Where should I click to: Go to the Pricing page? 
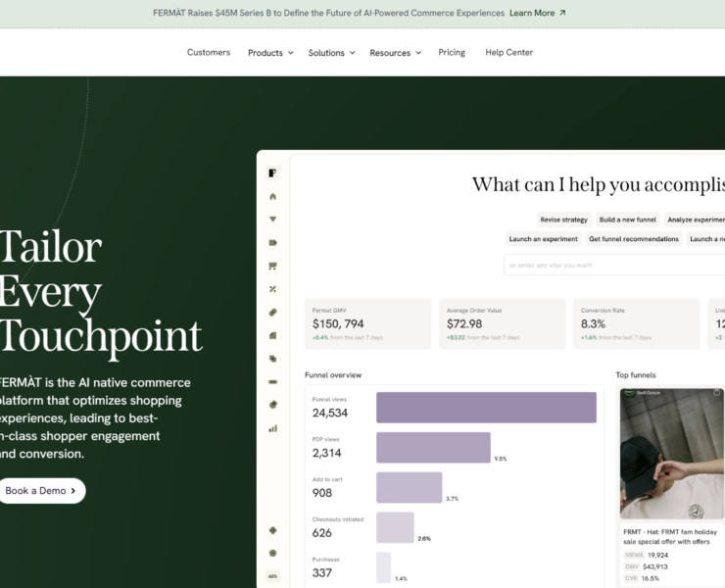pos(452,52)
